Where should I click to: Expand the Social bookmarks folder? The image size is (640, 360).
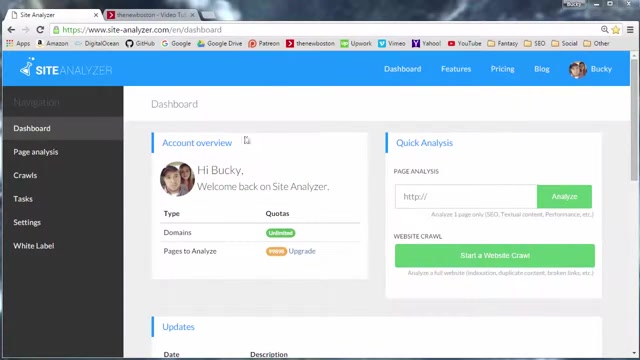point(564,43)
